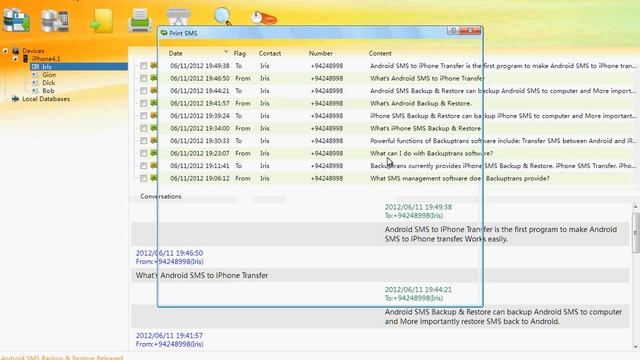This screenshot has width=640, height=360.
Task: Click the help button in Print SMS dialog
Action: [453, 31]
